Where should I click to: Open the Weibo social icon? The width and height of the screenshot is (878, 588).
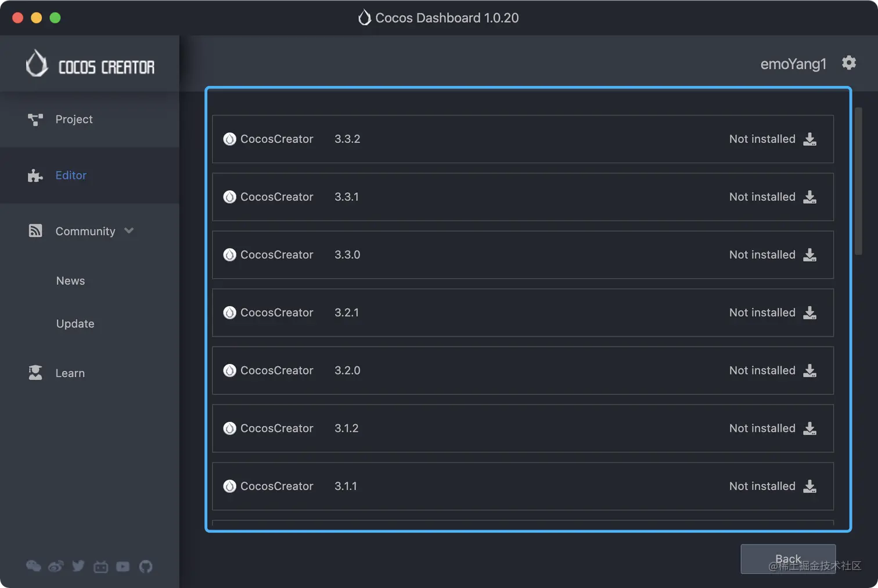[56, 566]
